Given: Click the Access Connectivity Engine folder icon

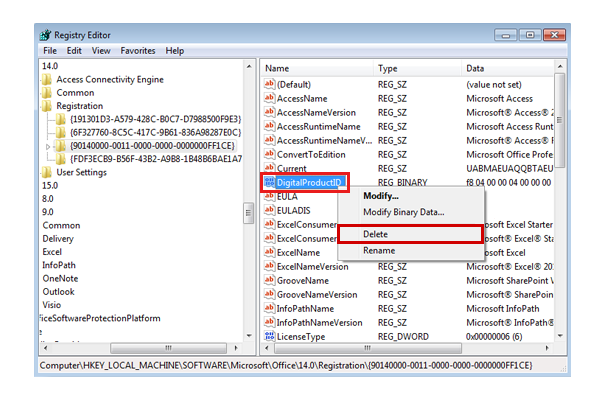Looking at the screenshot, I should tap(47, 80).
